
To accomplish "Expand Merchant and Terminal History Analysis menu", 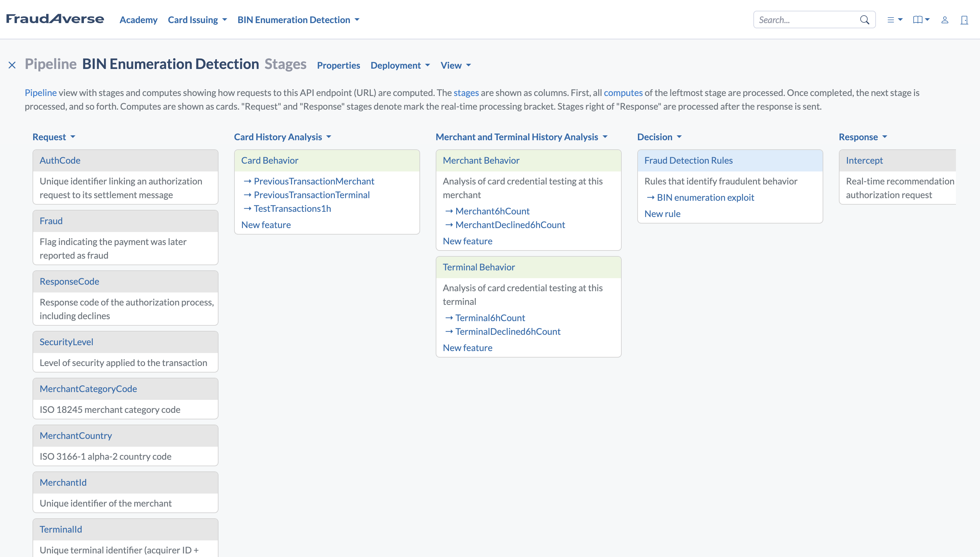I will click(x=522, y=137).
